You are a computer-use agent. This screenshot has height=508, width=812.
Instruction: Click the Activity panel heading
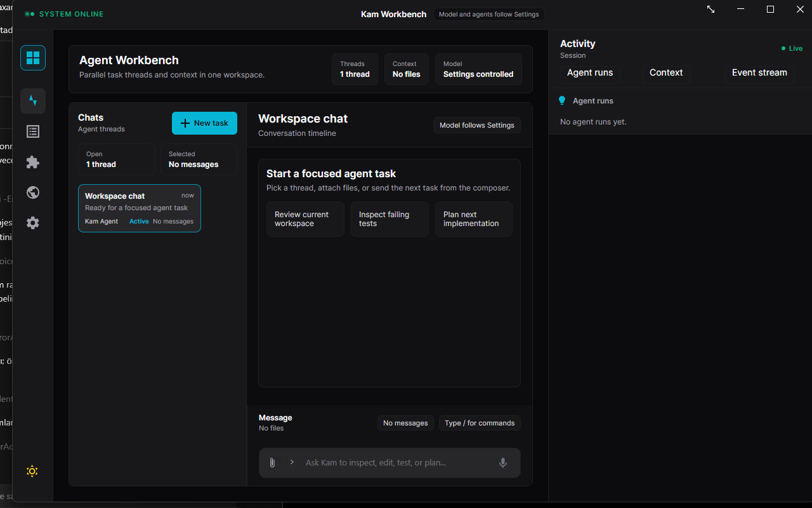coord(578,44)
